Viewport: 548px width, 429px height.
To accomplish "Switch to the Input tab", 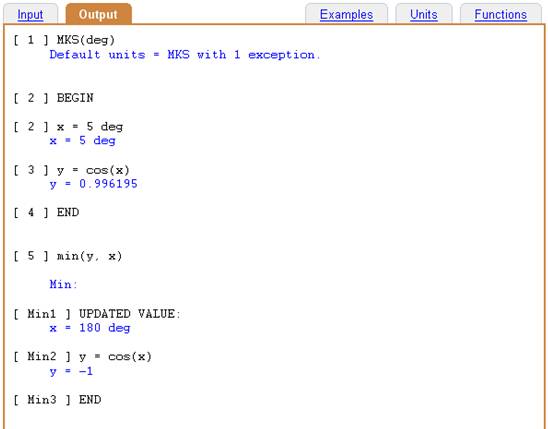I will point(30,15).
